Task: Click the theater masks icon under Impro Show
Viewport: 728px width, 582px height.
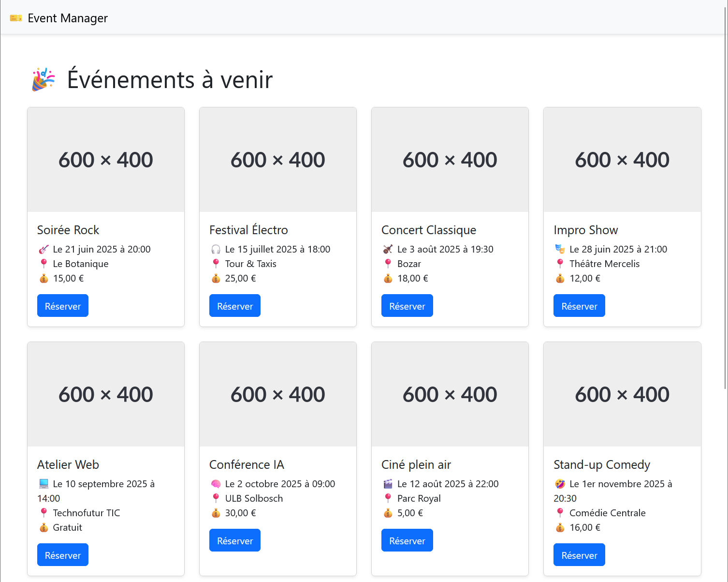Action: click(560, 250)
